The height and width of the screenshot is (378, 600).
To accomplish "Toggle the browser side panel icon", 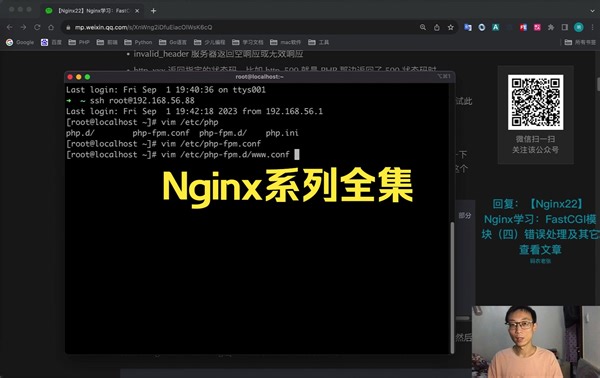I will point(565,27).
